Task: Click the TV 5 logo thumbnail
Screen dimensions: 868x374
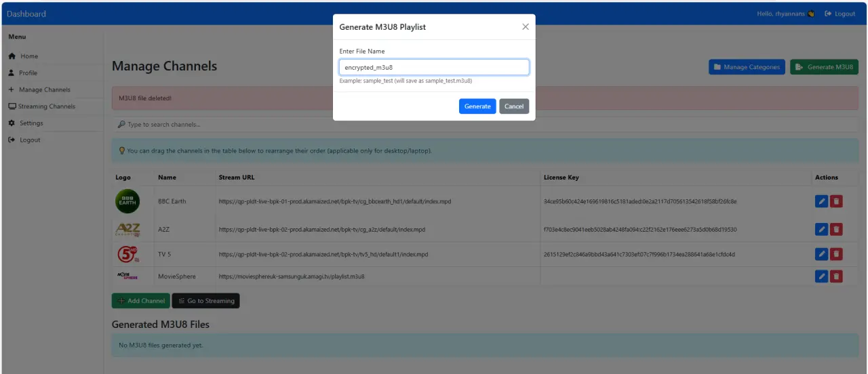Action: pos(127,254)
